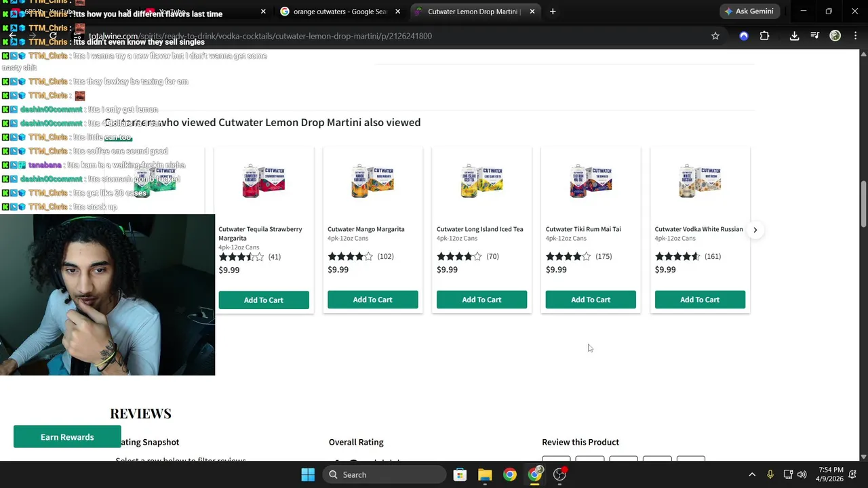Click the REVIEWS heading
Image resolution: width=868 pixels, height=488 pixels.
(x=140, y=413)
